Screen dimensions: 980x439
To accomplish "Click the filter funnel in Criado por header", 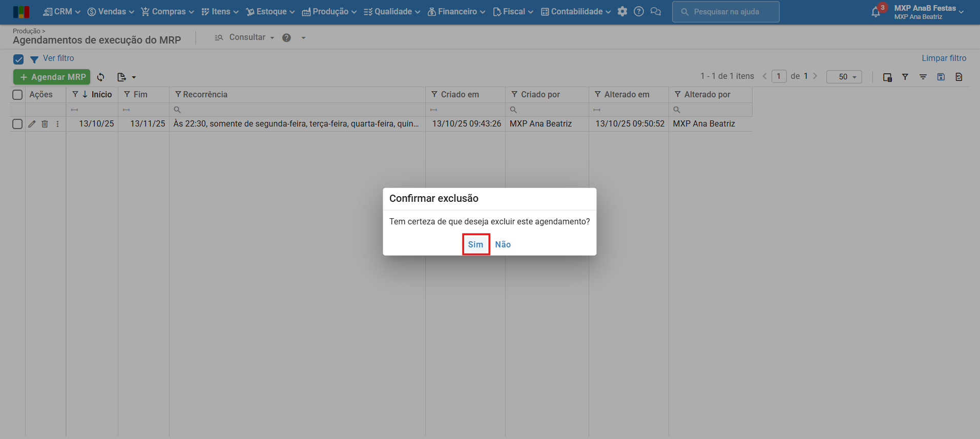I will coord(514,94).
